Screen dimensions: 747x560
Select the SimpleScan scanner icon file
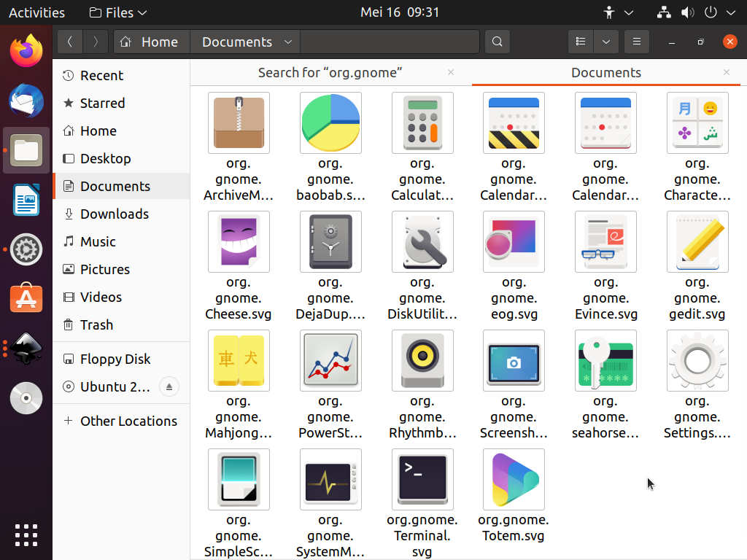[x=239, y=480]
